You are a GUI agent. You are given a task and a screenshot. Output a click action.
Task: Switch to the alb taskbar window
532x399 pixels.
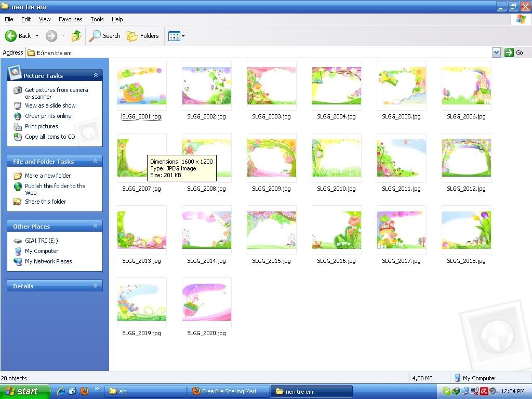[x=145, y=391]
